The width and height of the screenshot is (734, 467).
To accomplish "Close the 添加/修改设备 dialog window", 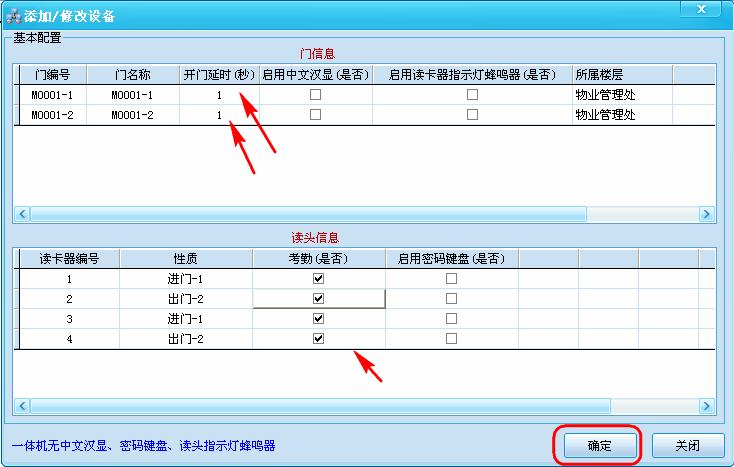I will pos(709,9).
